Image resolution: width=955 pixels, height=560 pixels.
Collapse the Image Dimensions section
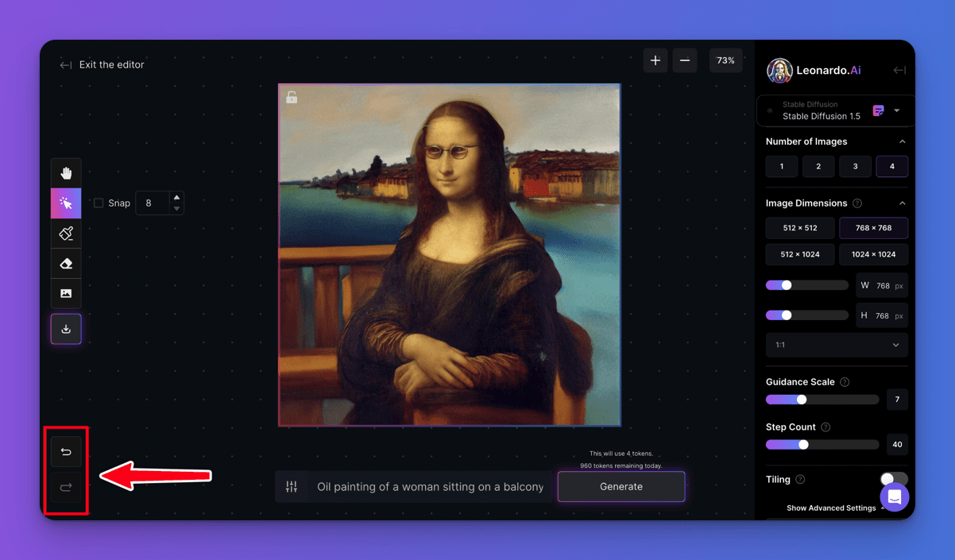(x=903, y=203)
